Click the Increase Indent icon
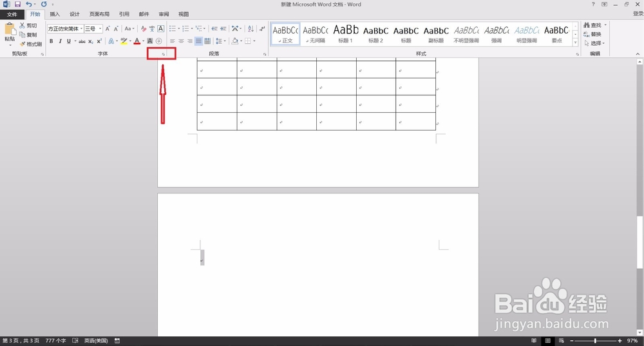Screen dimensions: 644x346 coord(223,29)
